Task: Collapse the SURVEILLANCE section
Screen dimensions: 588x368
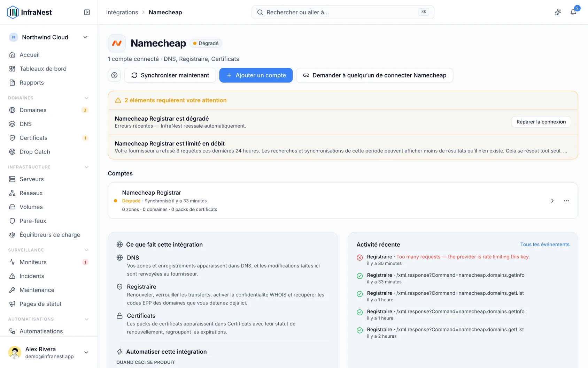Action: pos(86,250)
